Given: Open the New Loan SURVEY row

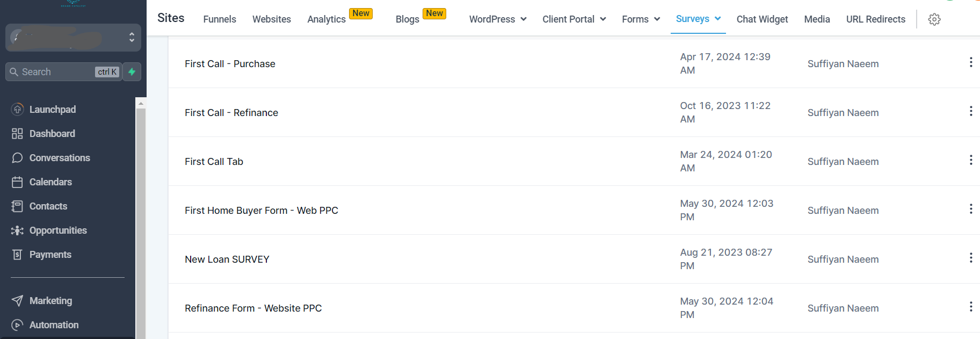Looking at the screenshot, I should [227, 259].
